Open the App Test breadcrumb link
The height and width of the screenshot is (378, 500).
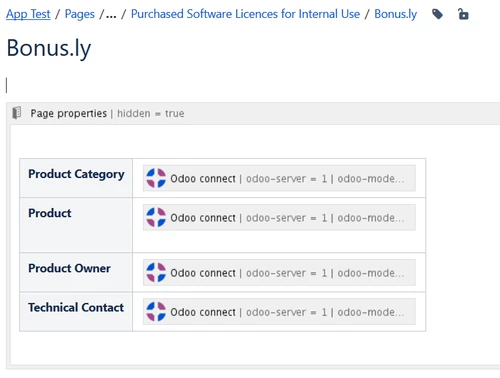(28, 14)
